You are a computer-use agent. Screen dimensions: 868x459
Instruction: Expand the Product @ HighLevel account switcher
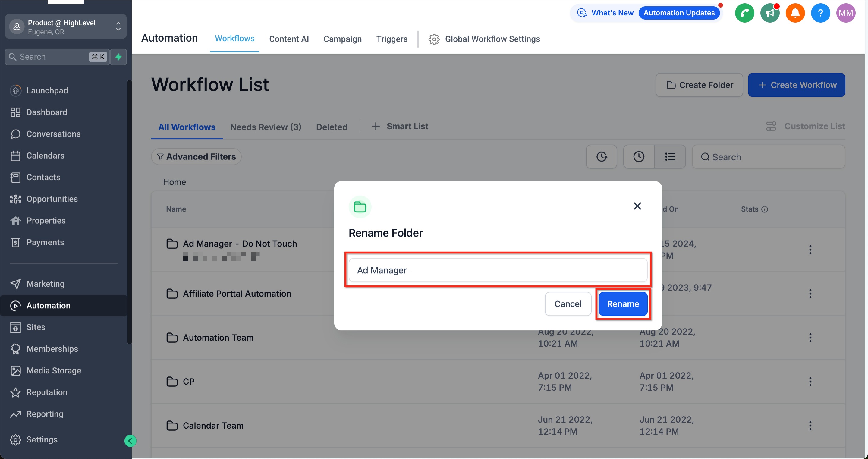[x=66, y=27]
